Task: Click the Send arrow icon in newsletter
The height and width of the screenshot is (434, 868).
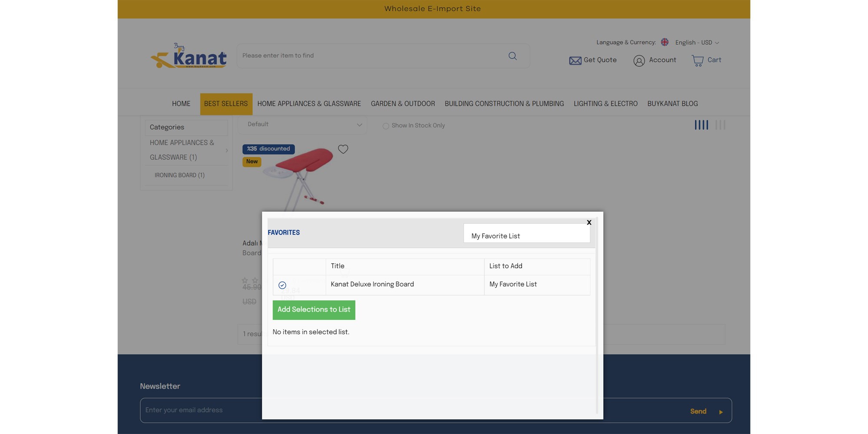Action: pos(721,412)
